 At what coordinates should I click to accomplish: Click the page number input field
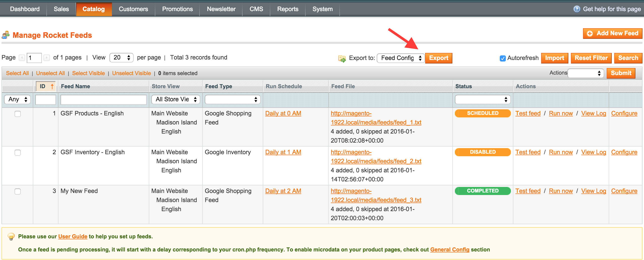coord(34,58)
